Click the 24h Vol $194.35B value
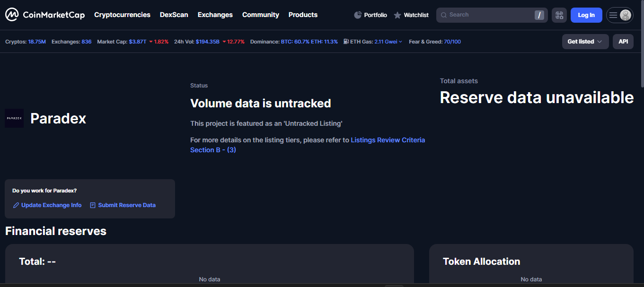The image size is (644, 287). coord(208,42)
